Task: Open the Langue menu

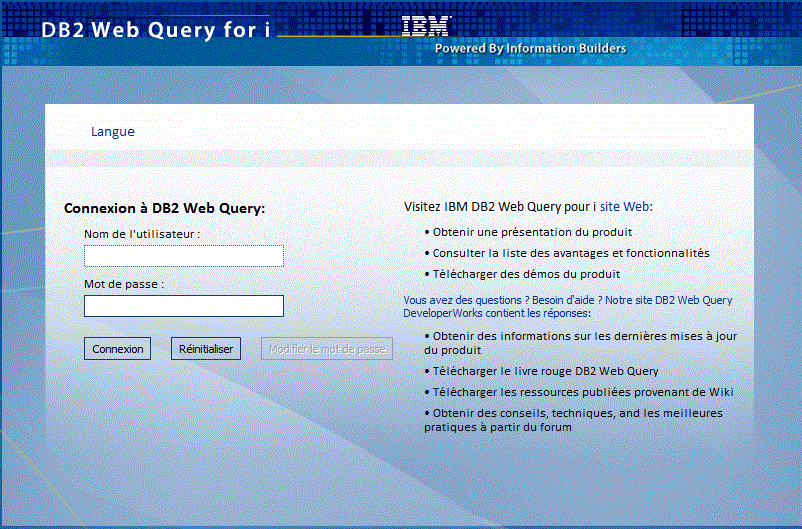Action: pyautogui.click(x=112, y=131)
